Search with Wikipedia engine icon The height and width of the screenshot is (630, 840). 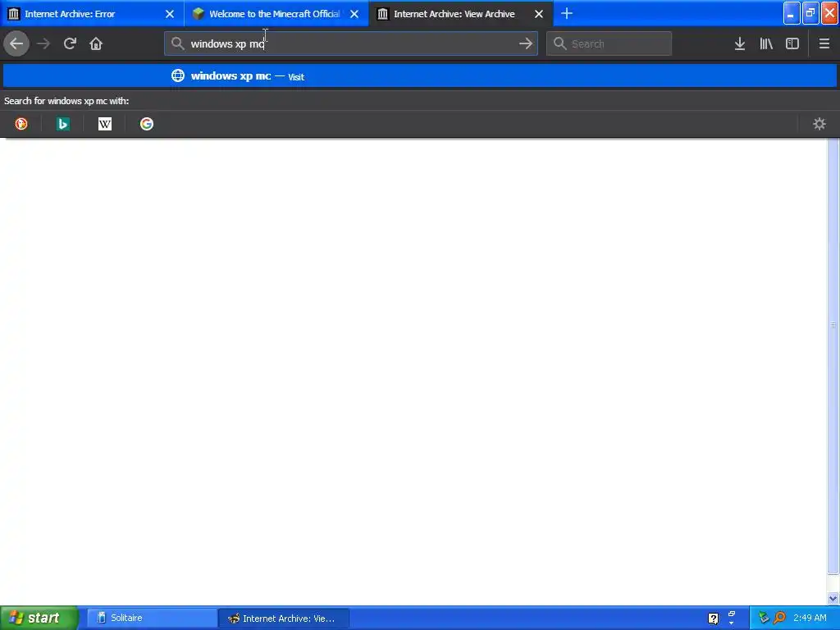tap(105, 125)
